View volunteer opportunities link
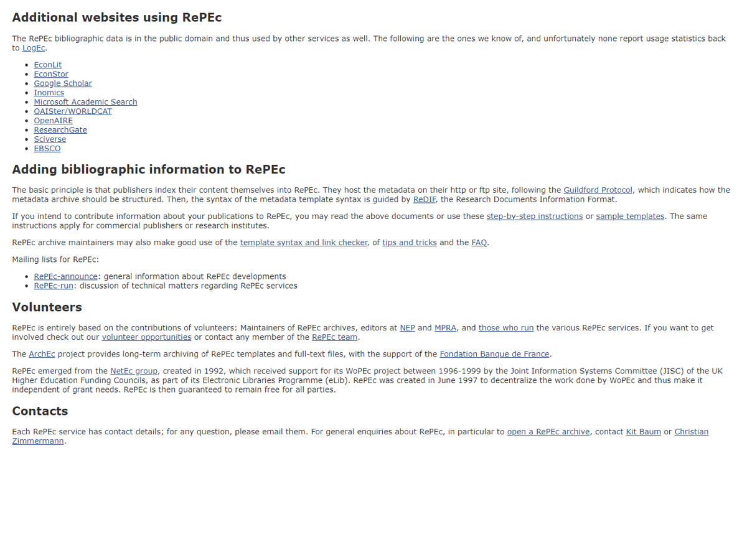The image size is (747, 560). (146, 337)
